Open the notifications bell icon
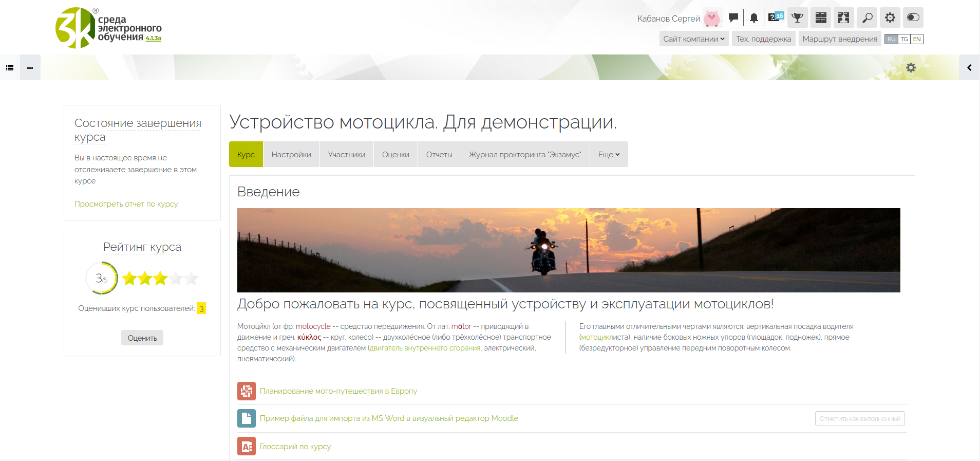 (753, 18)
